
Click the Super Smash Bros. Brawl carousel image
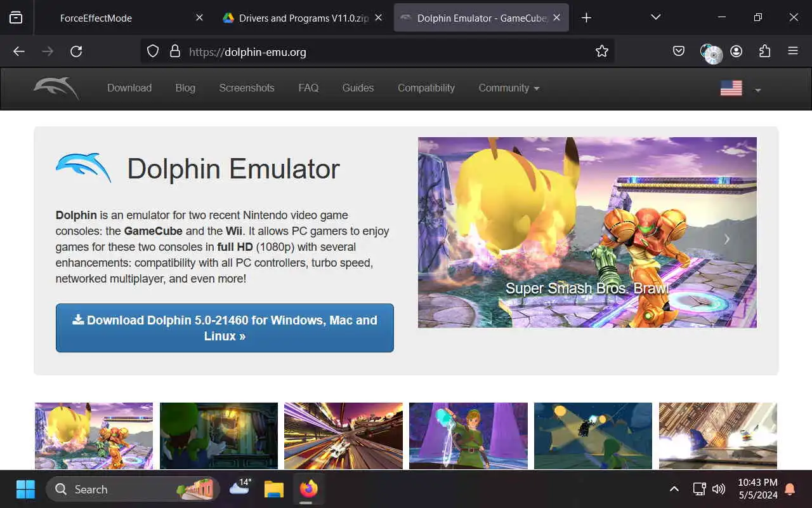click(587, 232)
